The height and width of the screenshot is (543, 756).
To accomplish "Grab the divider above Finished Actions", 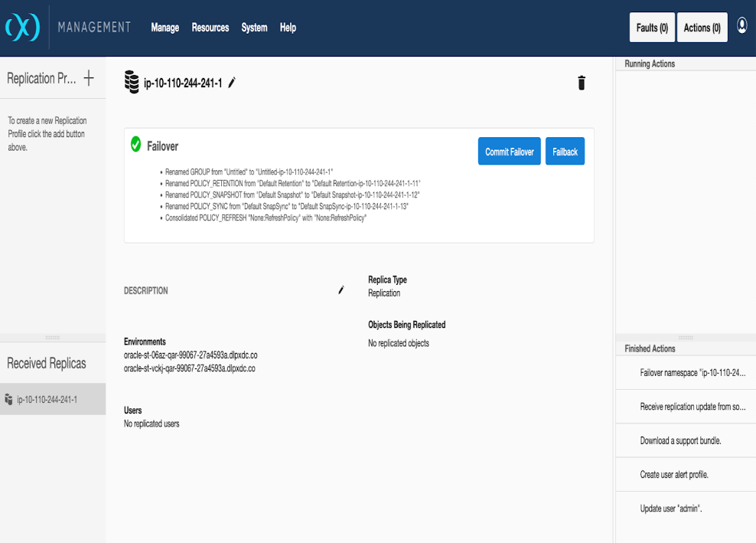I will (686, 338).
